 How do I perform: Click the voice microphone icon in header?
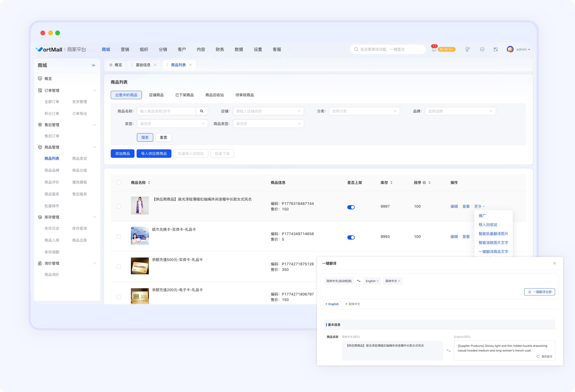point(467,50)
